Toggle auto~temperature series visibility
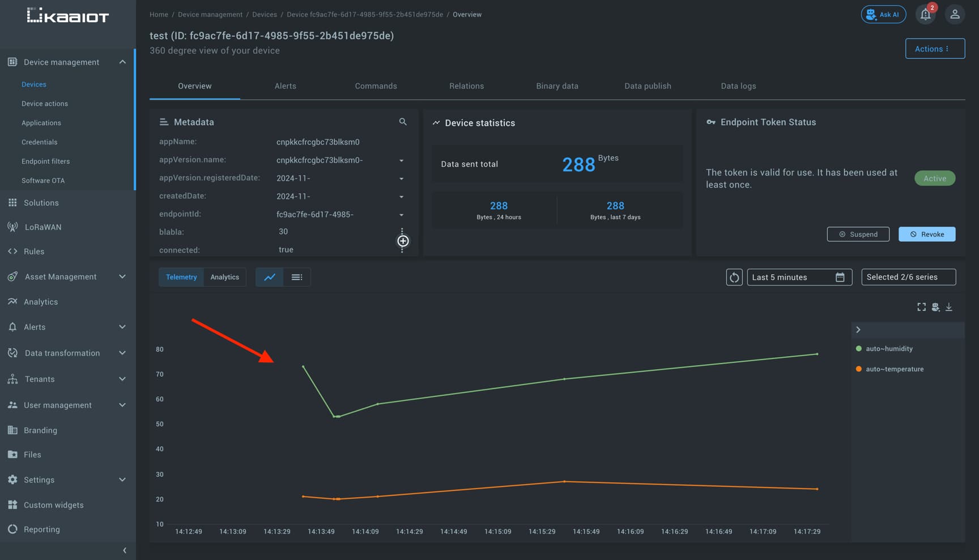 [889, 369]
